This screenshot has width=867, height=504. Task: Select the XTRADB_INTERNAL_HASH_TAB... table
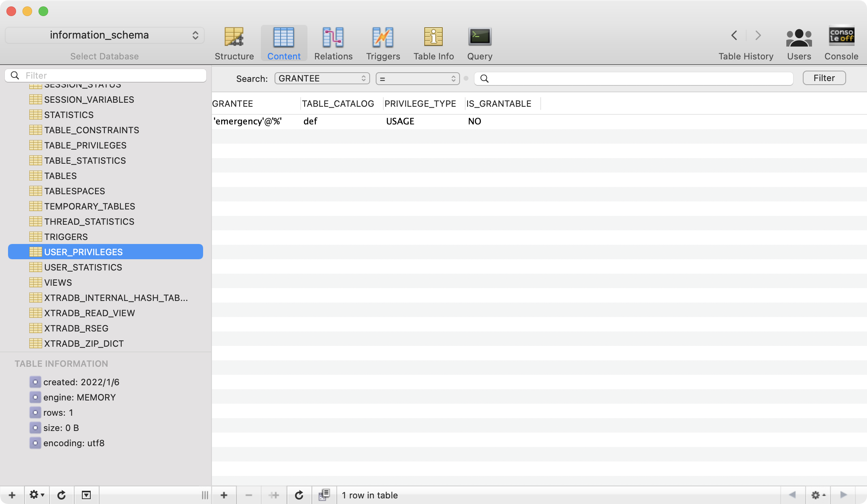pyautogui.click(x=106, y=298)
